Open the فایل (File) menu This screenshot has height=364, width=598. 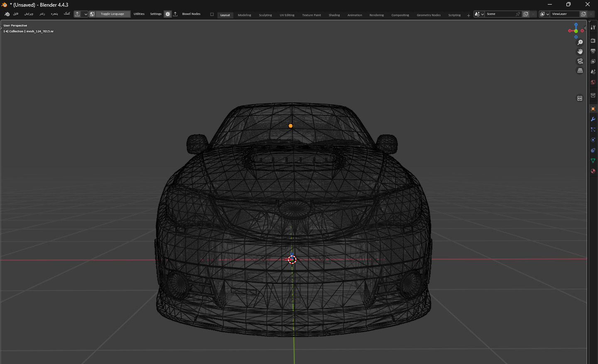(x=16, y=14)
